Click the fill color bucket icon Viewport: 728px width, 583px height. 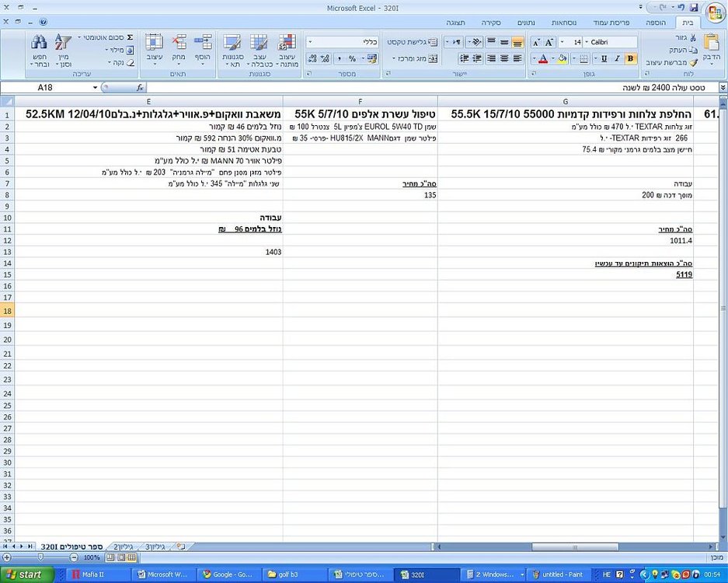563,58
